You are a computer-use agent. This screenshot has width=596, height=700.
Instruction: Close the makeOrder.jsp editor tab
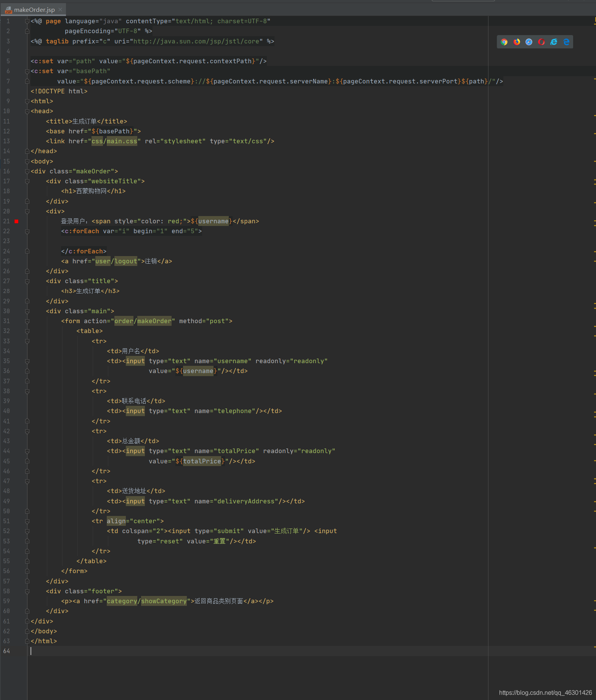(60, 10)
